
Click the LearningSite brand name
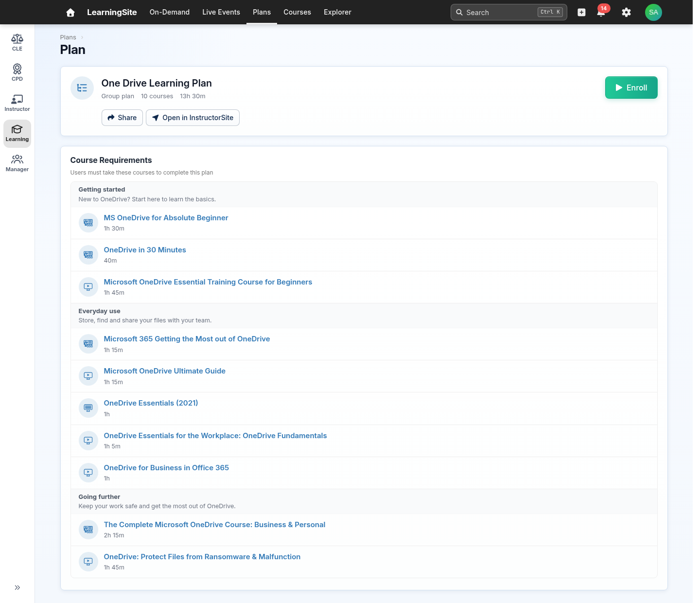coord(112,12)
